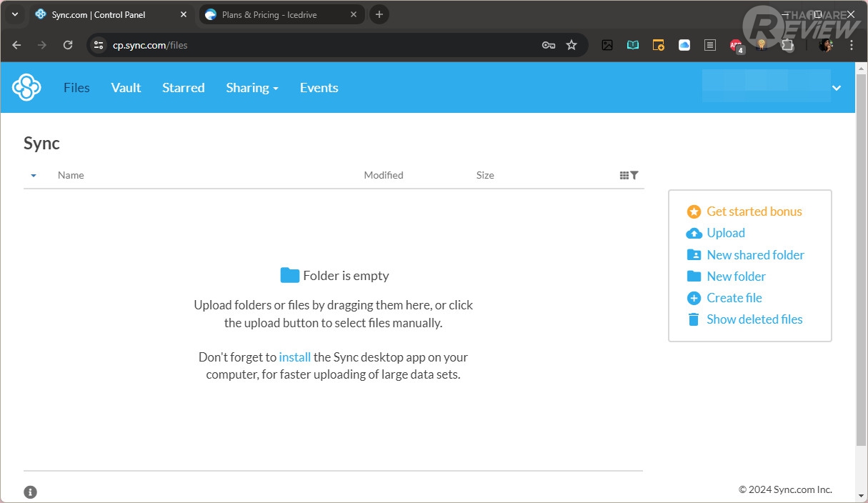Click the Sync.com logo icon
Image resolution: width=868 pixels, height=503 pixels.
27,87
